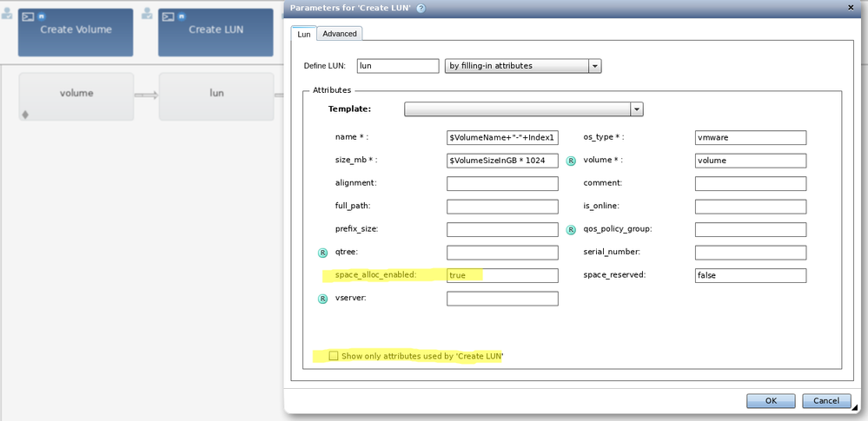Click the terminal icon on Create Volume
The width and height of the screenshot is (868, 421).
28,16
